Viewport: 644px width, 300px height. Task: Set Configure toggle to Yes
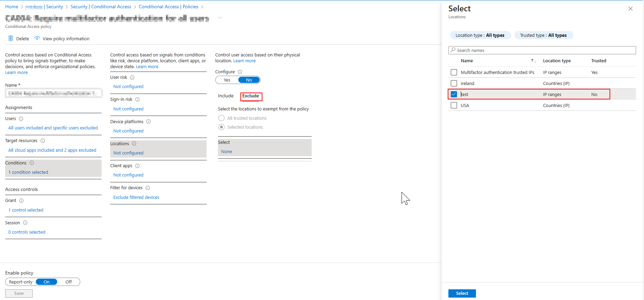(227, 80)
